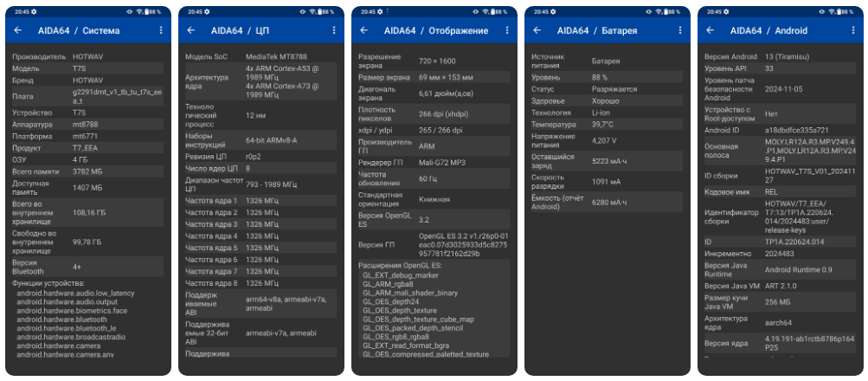Tap back arrow on ЦП screen

click(191, 30)
